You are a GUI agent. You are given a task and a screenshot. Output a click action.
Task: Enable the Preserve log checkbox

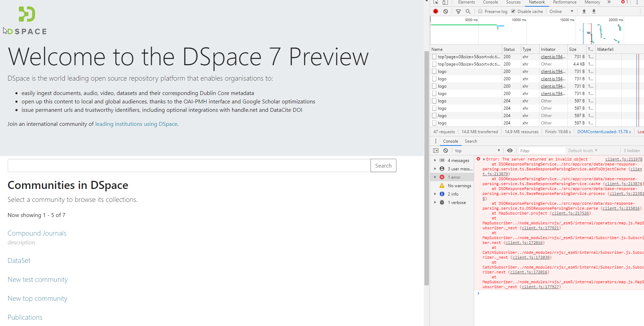pos(480,11)
